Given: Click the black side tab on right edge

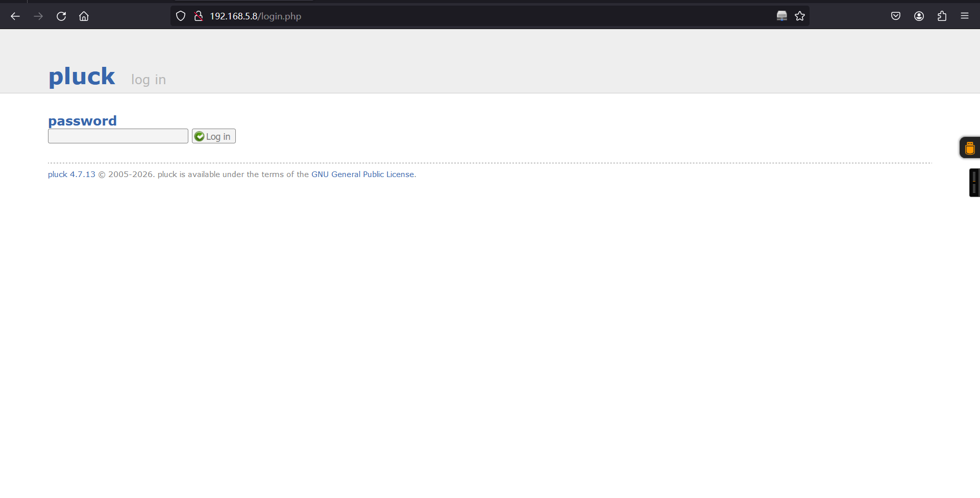Looking at the screenshot, I should click(x=974, y=183).
